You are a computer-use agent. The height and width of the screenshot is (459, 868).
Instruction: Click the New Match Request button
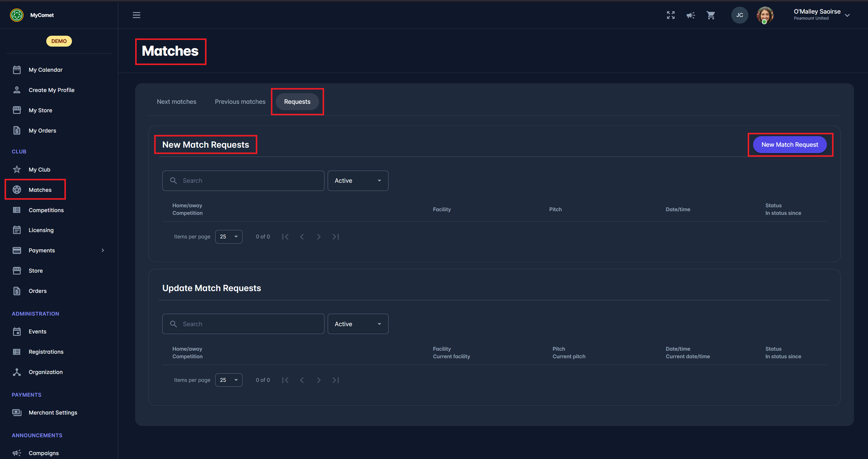point(789,145)
